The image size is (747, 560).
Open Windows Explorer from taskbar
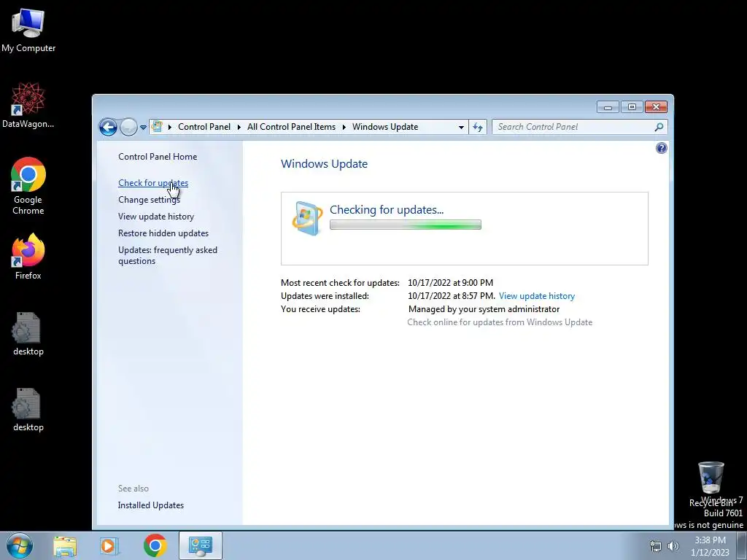[65, 546]
